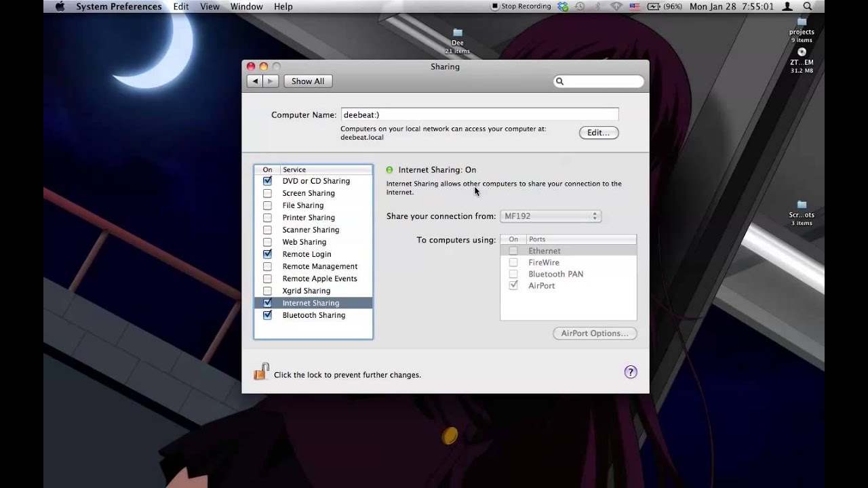Select the Screen Sharing service row
This screenshot has width=868, height=488.
pyautogui.click(x=313, y=193)
